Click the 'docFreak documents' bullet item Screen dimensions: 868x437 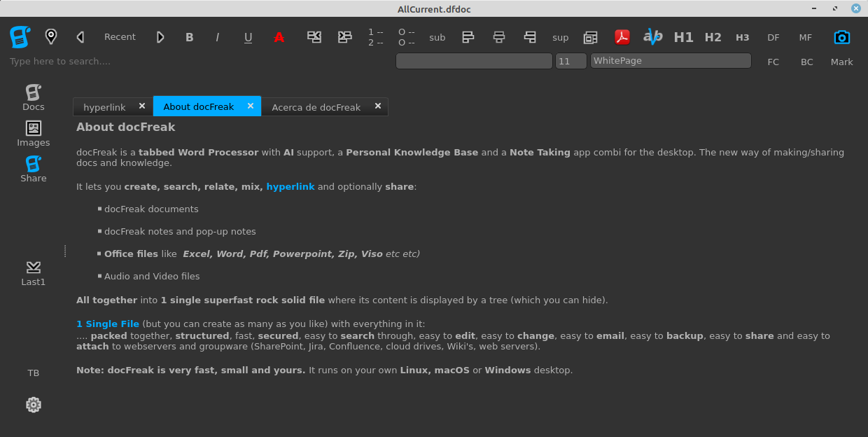click(x=151, y=209)
